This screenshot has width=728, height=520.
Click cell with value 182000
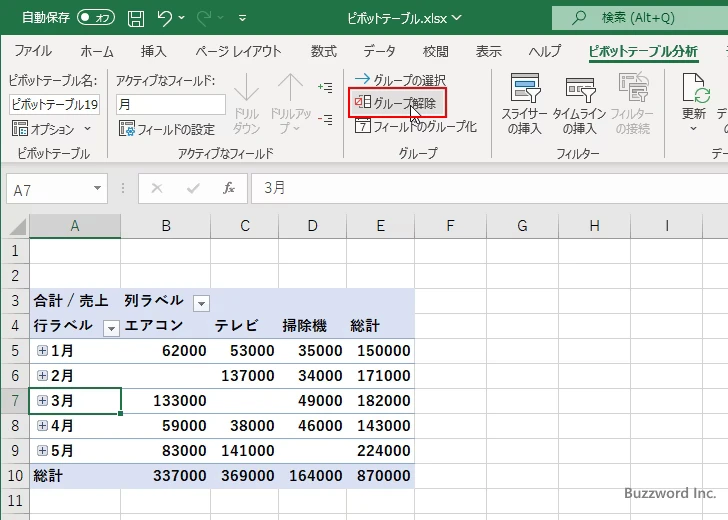[x=381, y=400]
